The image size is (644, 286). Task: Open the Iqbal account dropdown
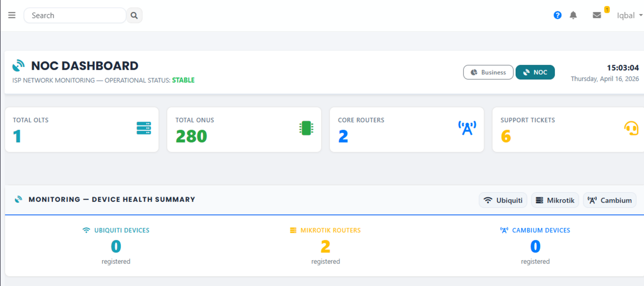tap(629, 15)
